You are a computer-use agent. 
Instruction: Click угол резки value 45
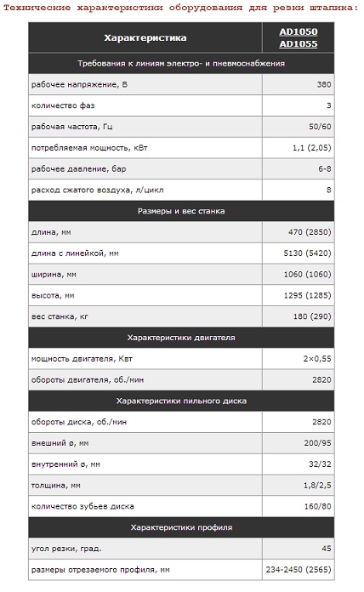327,549
